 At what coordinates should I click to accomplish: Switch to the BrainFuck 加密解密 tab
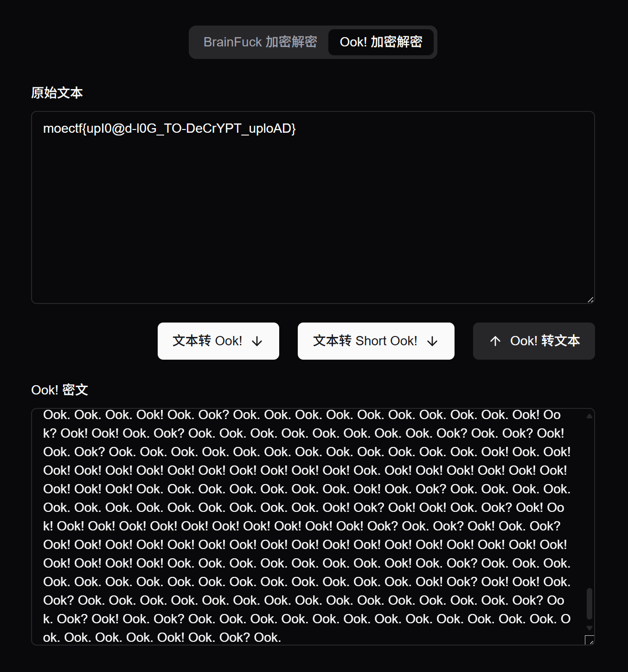click(x=260, y=42)
